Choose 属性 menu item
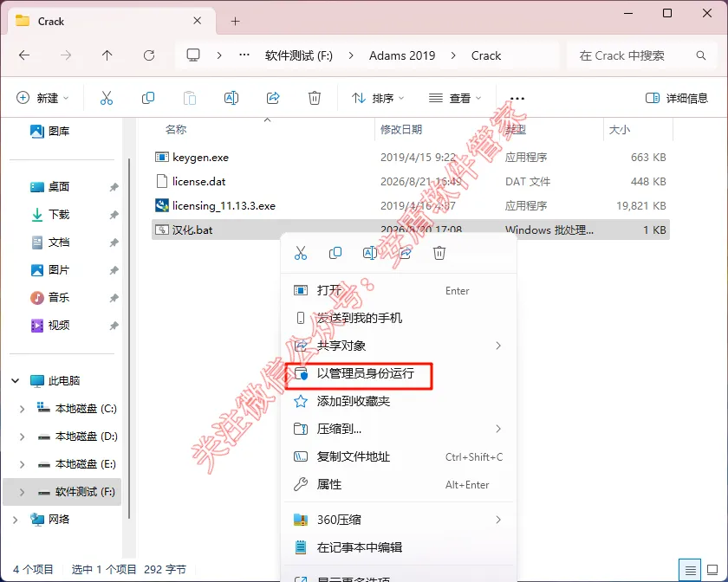Viewport: 728px width, 582px height. coord(399,484)
